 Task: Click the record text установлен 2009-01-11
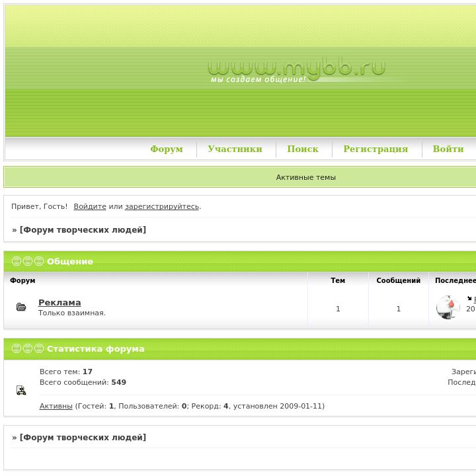(278, 406)
